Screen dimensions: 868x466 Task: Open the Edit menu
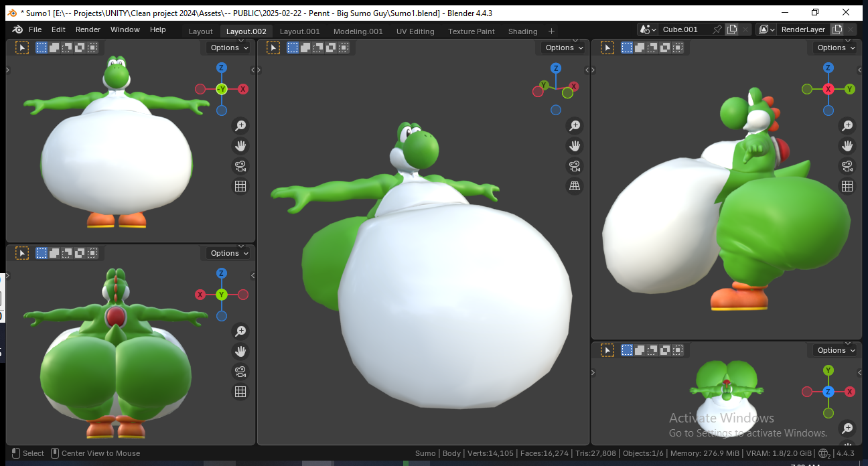[x=59, y=29]
